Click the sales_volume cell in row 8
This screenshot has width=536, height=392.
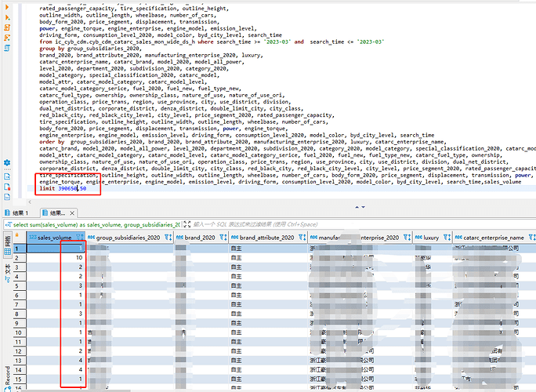pos(56,314)
